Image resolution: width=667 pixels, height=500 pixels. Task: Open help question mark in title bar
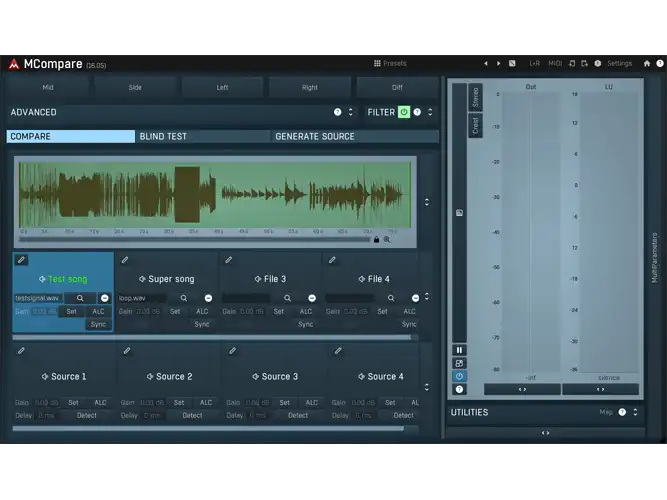coord(660,63)
